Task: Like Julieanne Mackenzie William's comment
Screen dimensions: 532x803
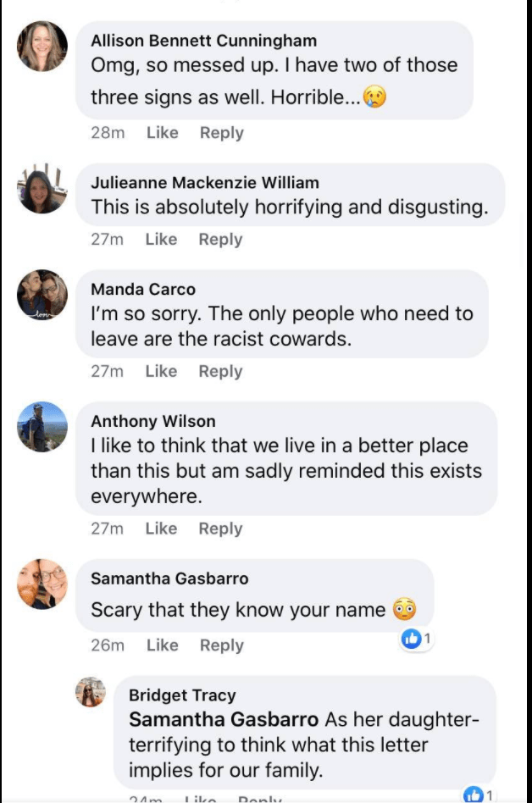Action: [161, 239]
